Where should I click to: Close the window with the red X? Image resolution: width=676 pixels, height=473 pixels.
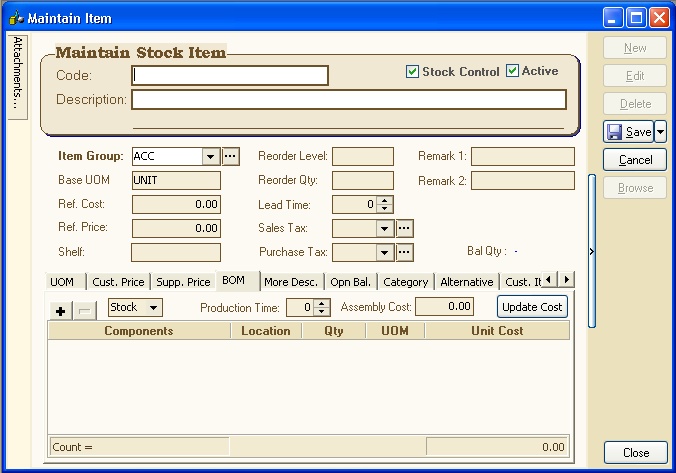660,18
